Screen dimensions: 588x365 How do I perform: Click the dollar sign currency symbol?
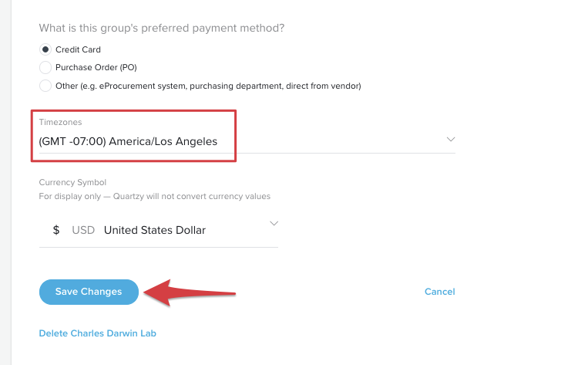tap(56, 230)
